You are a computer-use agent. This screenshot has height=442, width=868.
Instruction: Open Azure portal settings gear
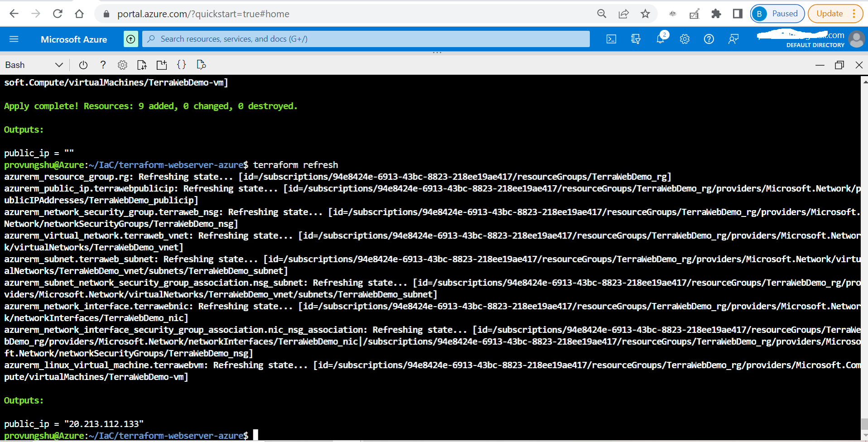685,39
